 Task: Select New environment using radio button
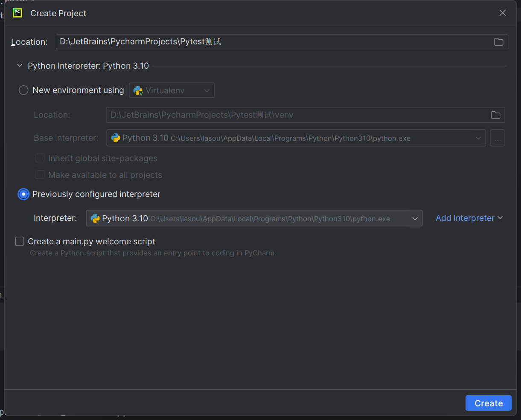point(24,90)
